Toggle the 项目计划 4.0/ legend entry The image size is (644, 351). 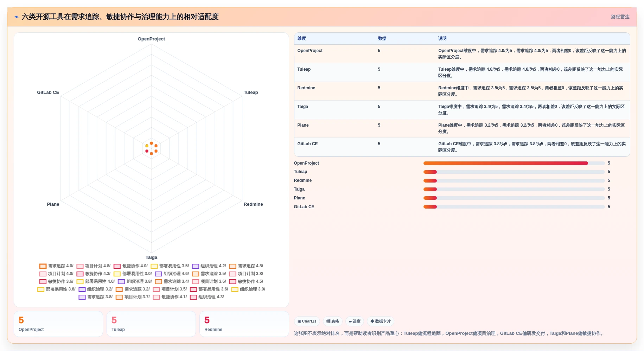pos(56,274)
